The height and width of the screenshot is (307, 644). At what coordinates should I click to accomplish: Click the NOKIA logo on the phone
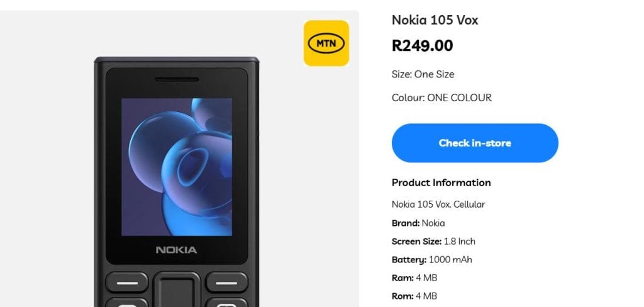pos(176,250)
